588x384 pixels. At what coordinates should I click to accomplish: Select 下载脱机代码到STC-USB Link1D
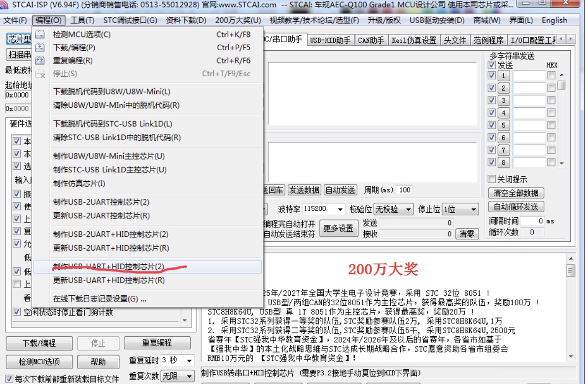pyautogui.click(x=148, y=124)
